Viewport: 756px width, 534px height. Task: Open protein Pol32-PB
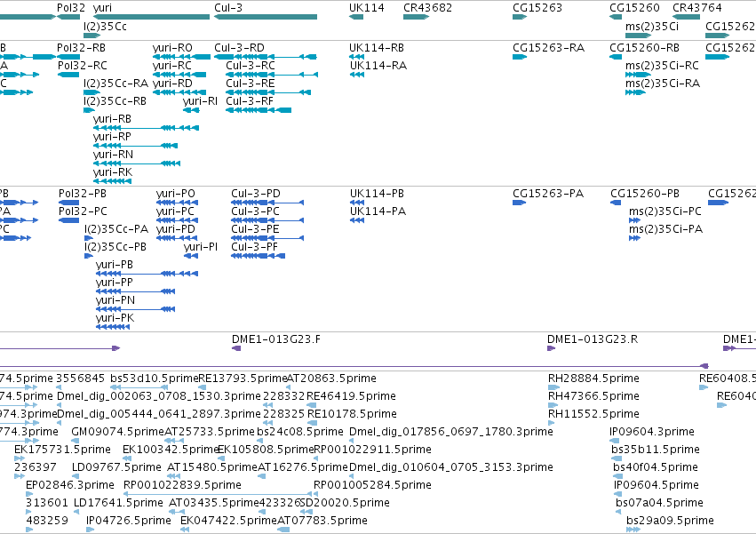[83, 194]
